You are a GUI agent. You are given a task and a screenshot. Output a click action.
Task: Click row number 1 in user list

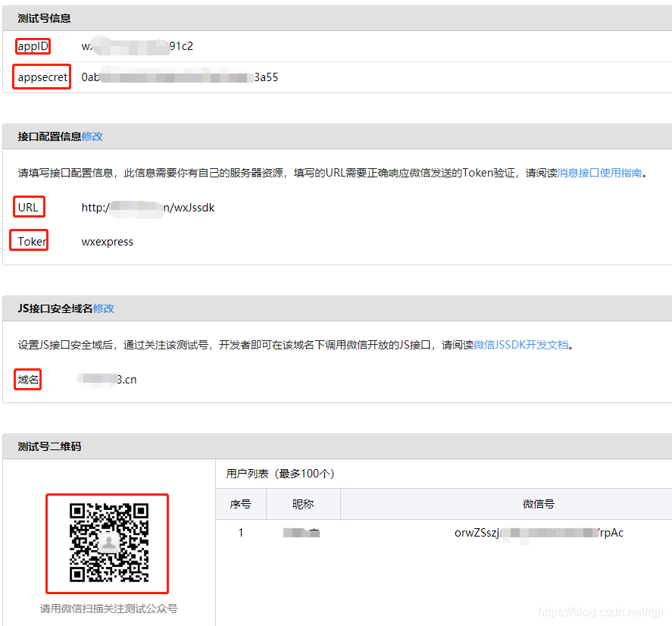coord(241,533)
